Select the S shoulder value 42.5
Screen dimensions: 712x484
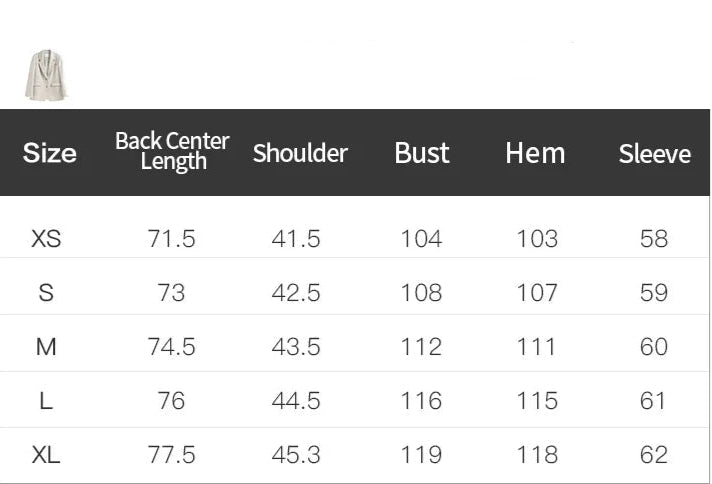coord(296,293)
